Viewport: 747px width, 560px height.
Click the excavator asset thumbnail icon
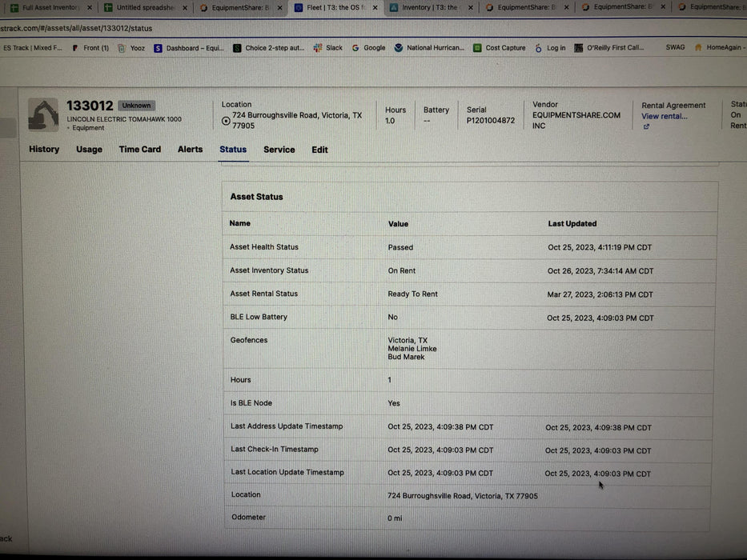tap(43, 114)
